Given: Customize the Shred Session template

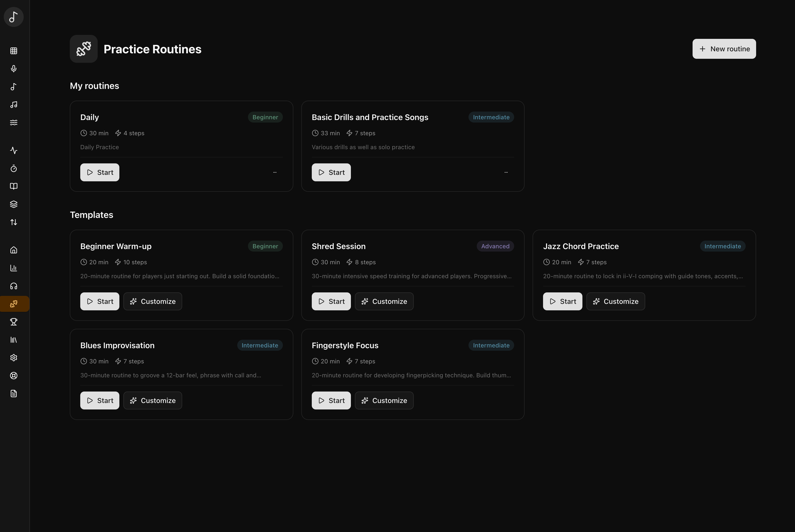Looking at the screenshot, I should point(384,301).
